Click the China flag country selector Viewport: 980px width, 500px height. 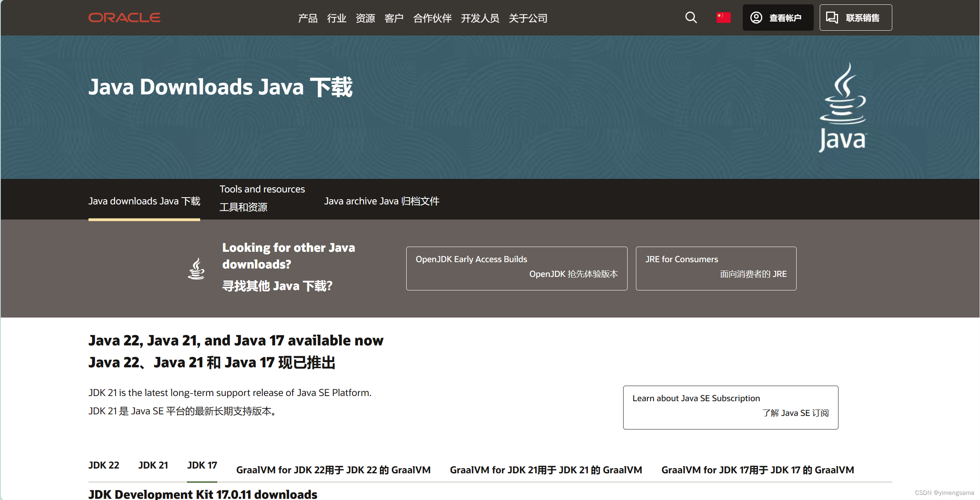click(x=723, y=18)
